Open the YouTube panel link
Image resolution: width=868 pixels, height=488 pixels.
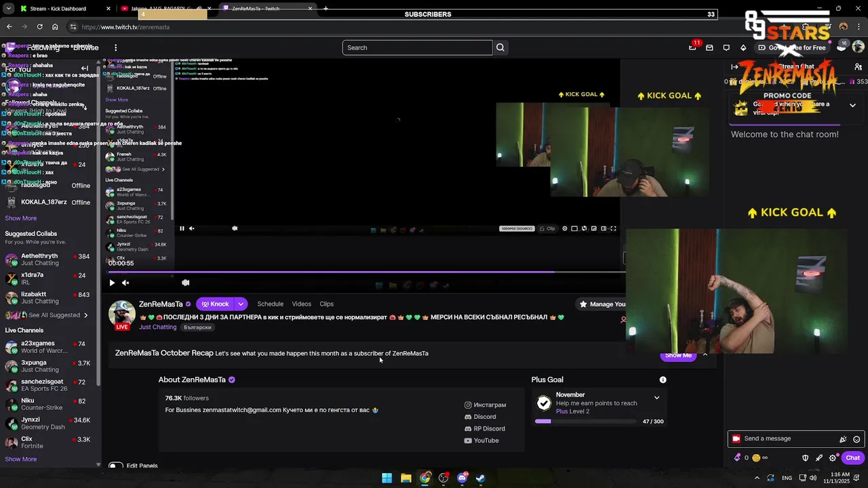click(481, 441)
